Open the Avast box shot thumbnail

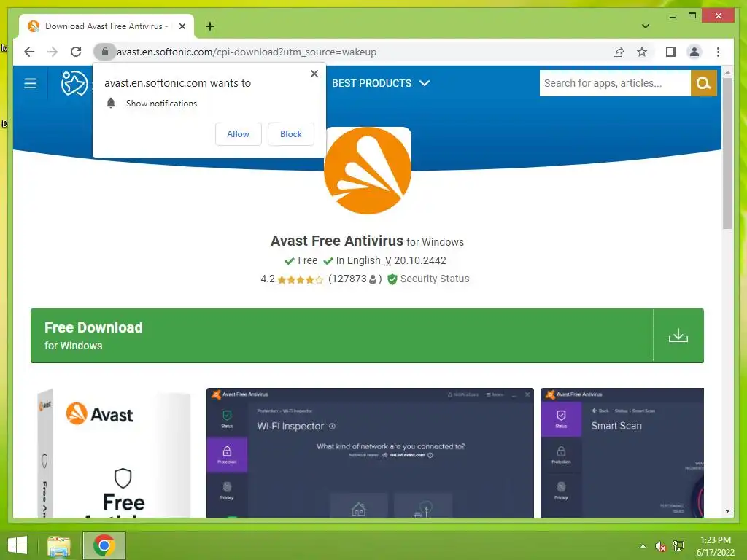click(113, 453)
